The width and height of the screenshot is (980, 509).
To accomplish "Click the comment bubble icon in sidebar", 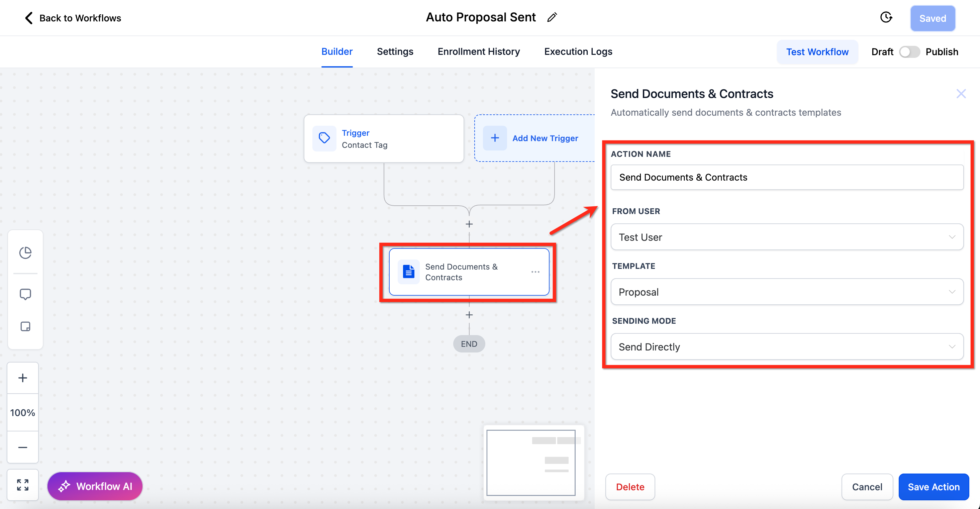I will click(x=25, y=294).
